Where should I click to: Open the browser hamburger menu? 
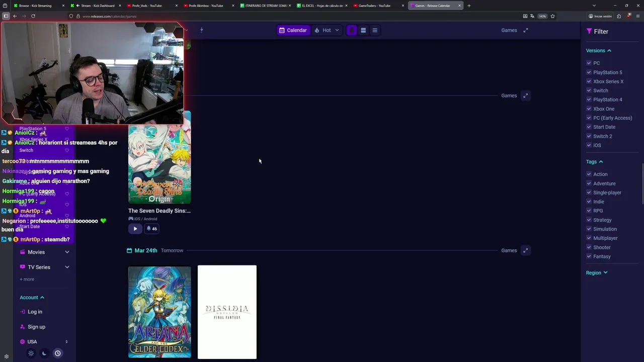[x=637, y=16]
